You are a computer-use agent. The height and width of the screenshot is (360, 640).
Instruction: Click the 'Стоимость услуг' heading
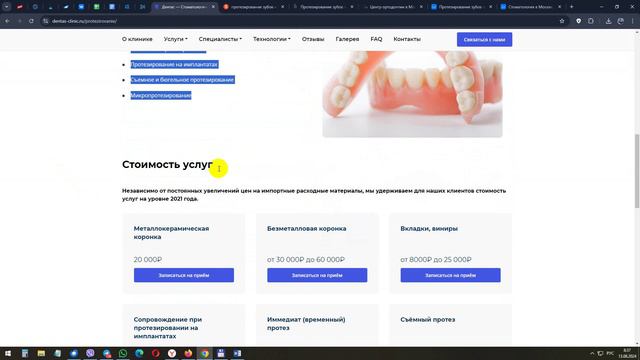point(167,164)
